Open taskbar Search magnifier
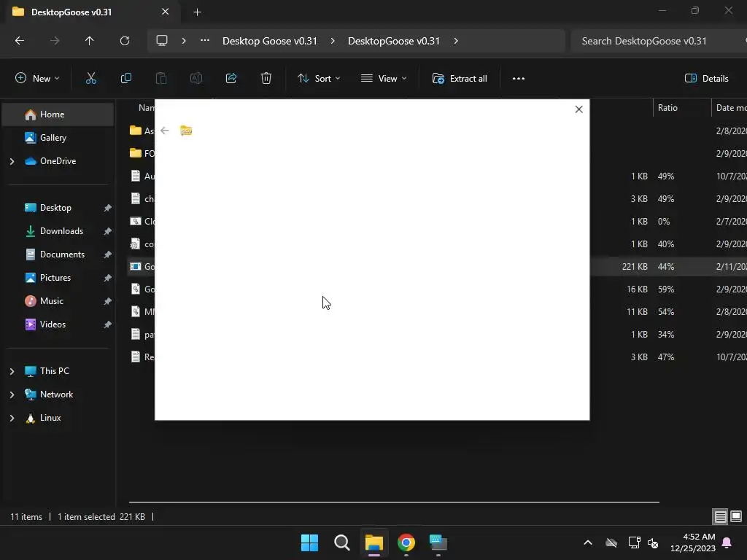This screenshot has height=560, width=747. (x=341, y=542)
